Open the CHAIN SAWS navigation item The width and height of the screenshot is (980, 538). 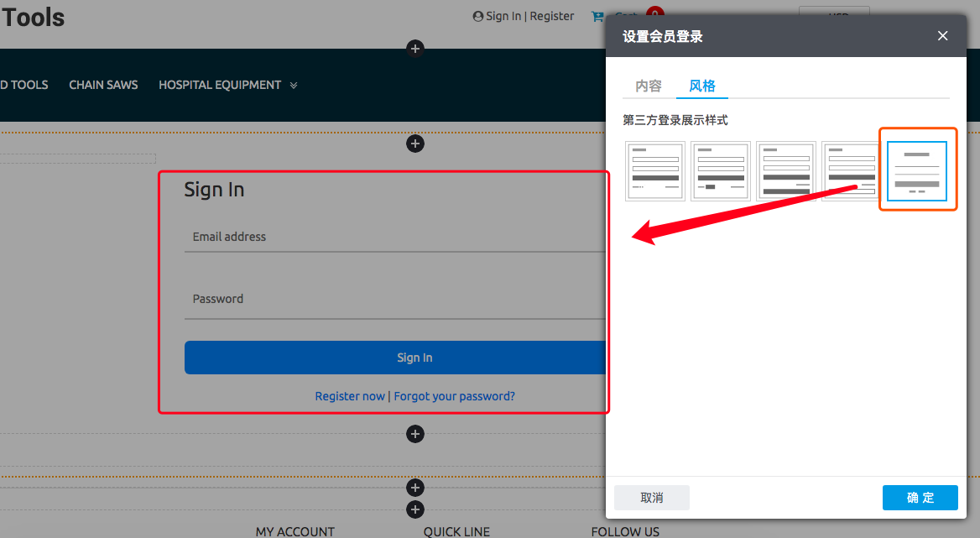pyautogui.click(x=103, y=85)
